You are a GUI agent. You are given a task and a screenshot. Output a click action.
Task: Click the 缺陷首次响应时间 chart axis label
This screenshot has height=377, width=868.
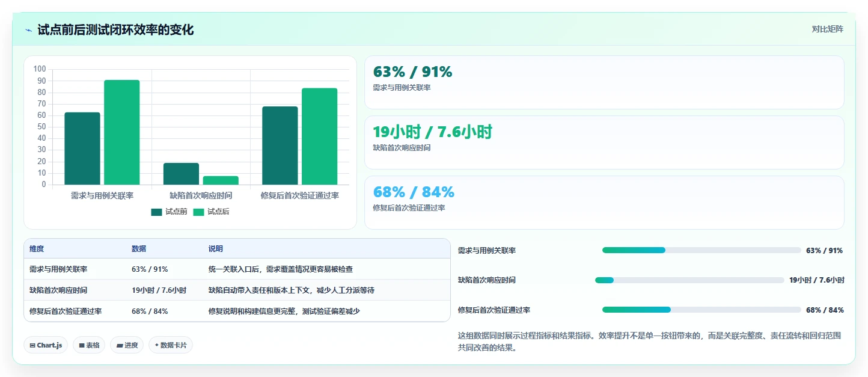[201, 195]
